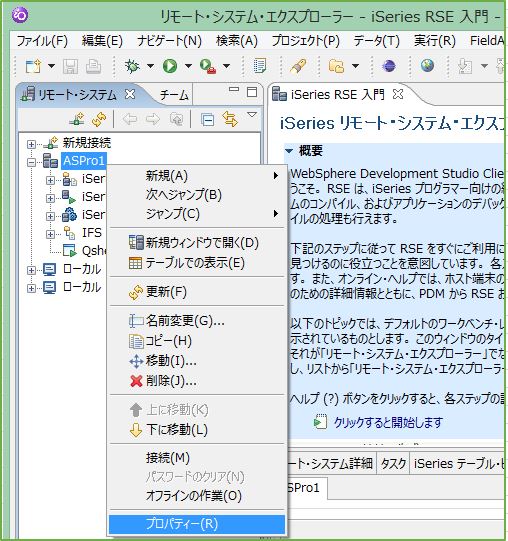Open the プロジェクト(P) menu
508x541 pixels.
pos(306,41)
